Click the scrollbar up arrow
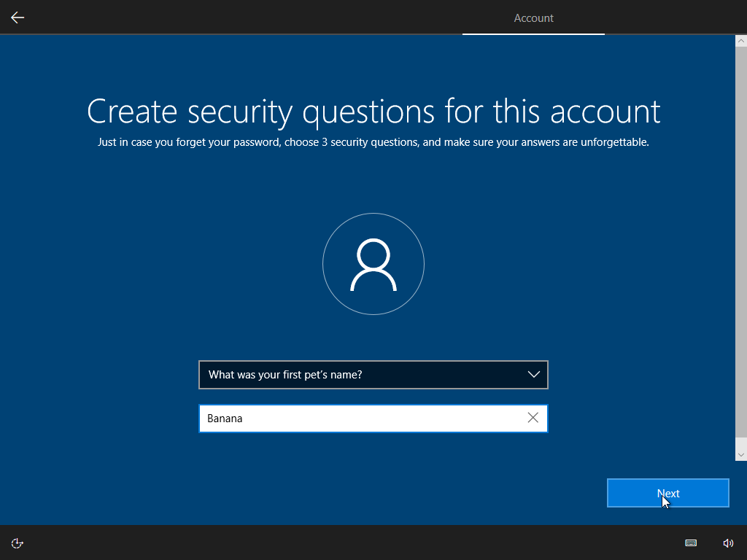 (x=740, y=41)
